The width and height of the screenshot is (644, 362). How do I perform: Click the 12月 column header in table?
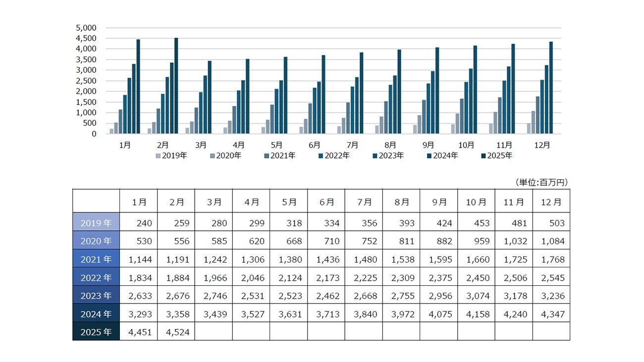[x=551, y=202]
